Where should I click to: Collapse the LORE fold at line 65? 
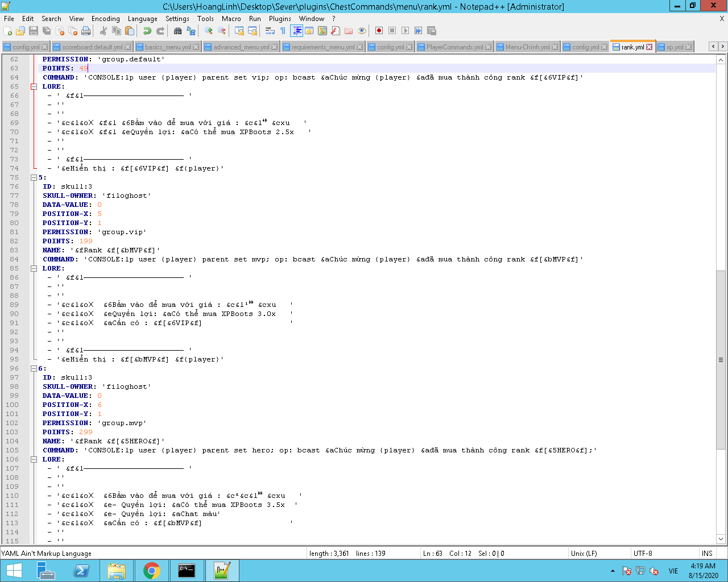coord(34,86)
